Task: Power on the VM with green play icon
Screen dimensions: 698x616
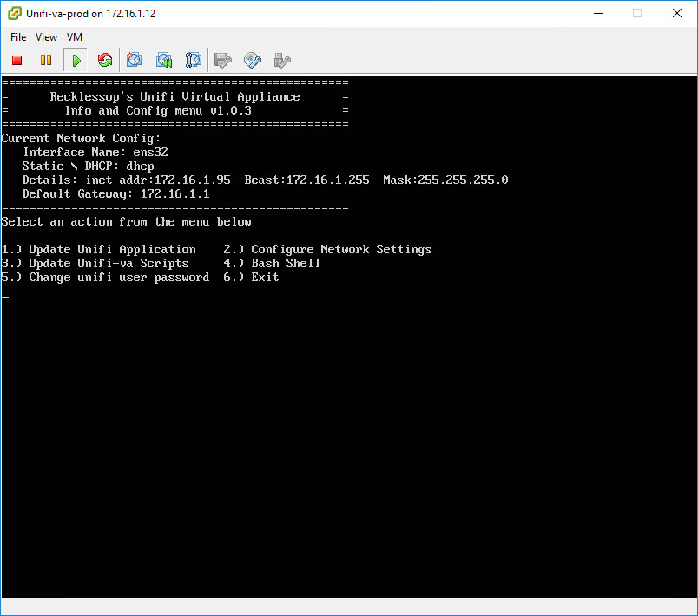Action: [x=76, y=60]
